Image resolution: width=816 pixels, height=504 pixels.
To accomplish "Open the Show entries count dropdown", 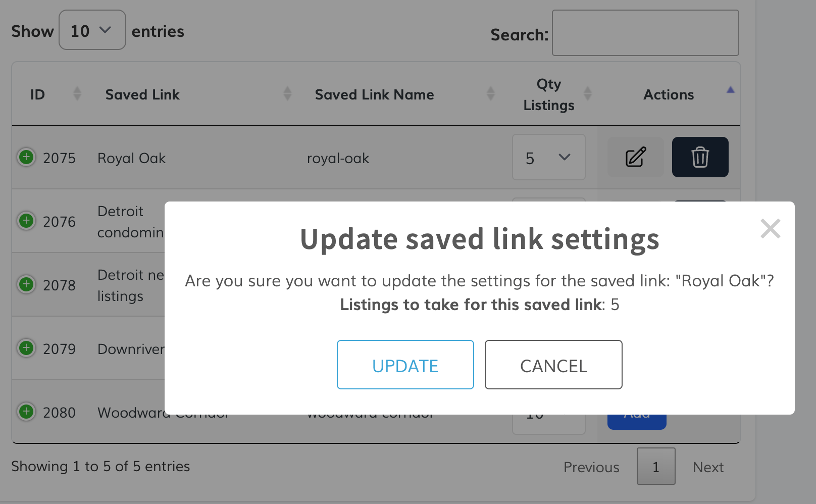I will [92, 30].
